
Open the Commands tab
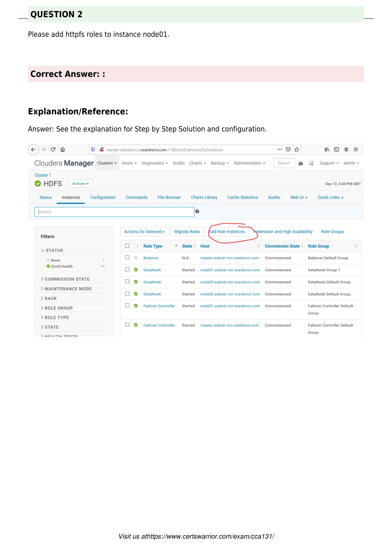pyautogui.click(x=137, y=197)
